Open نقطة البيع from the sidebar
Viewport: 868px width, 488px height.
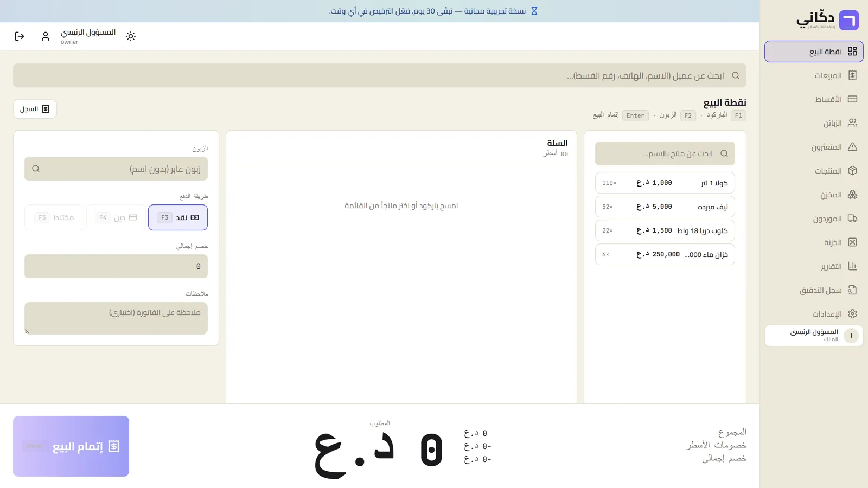point(814,52)
